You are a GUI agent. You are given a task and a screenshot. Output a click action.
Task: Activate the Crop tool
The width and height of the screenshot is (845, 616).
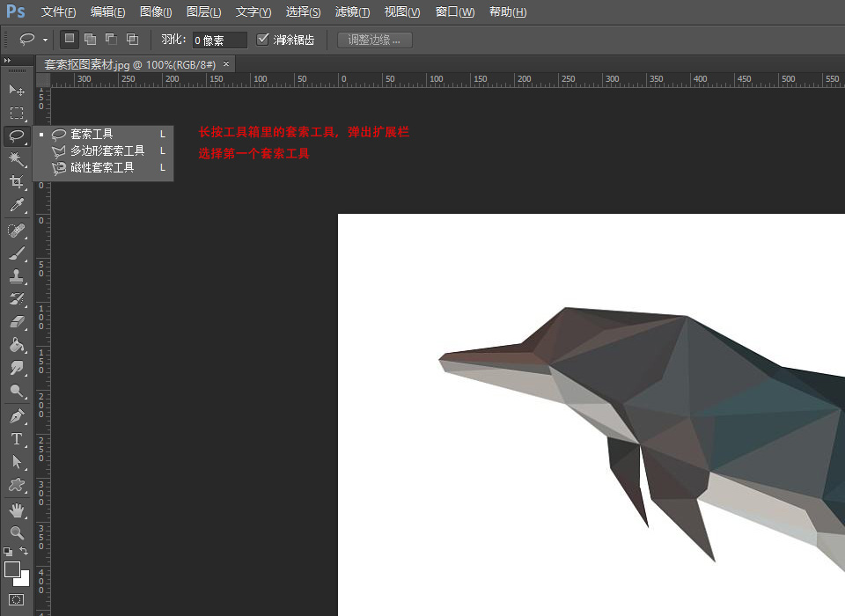[17, 182]
